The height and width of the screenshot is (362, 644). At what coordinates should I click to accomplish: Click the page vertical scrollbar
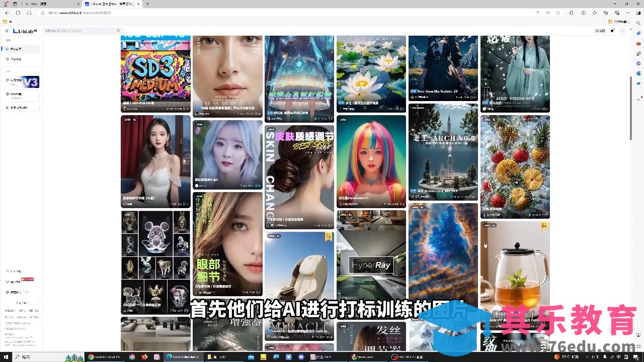click(x=631, y=108)
